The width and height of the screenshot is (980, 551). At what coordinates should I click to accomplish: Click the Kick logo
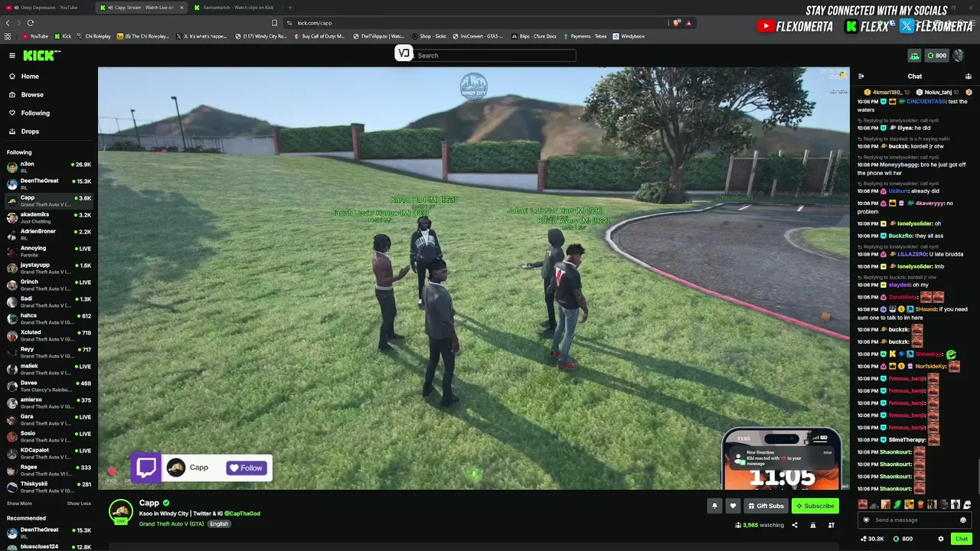[41, 55]
